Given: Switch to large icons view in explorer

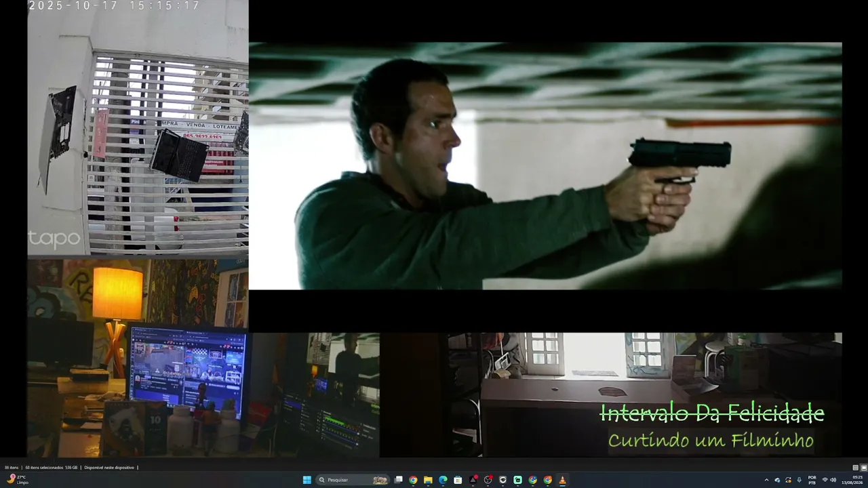Looking at the screenshot, I should (864, 468).
